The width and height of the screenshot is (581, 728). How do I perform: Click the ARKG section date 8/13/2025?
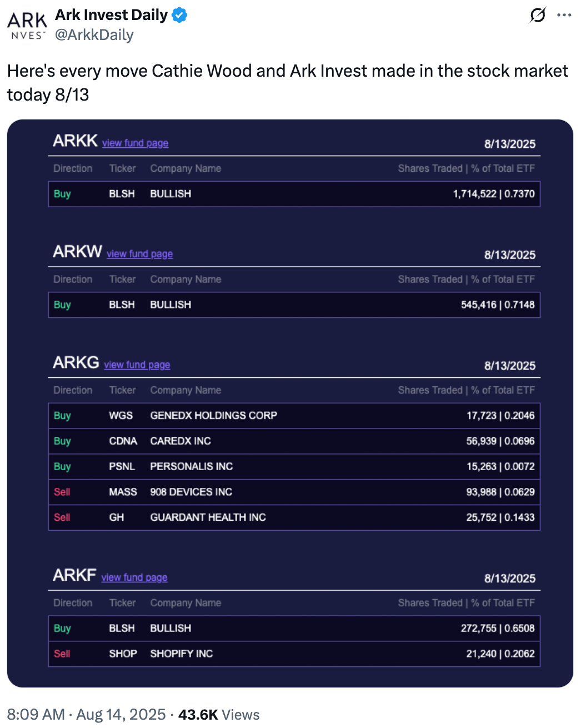(510, 366)
